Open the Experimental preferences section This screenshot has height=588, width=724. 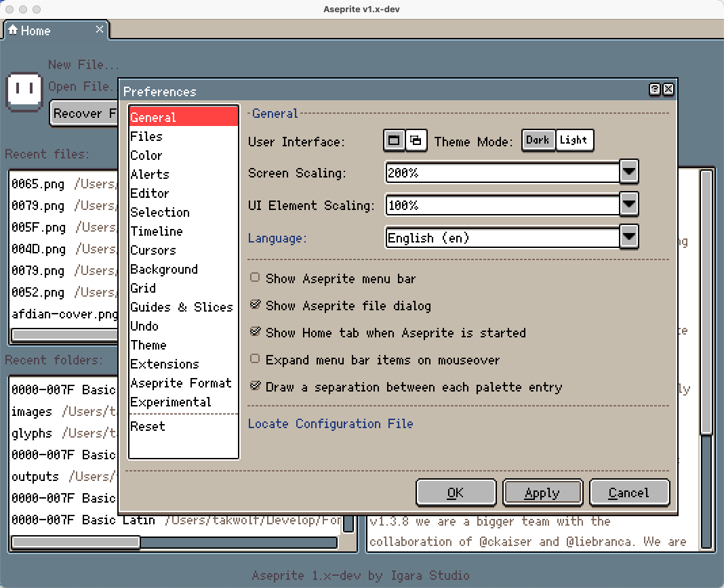pos(183,402)
